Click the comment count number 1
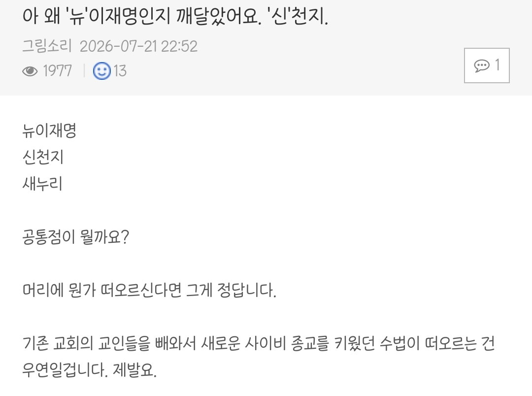 click(497, 65)
